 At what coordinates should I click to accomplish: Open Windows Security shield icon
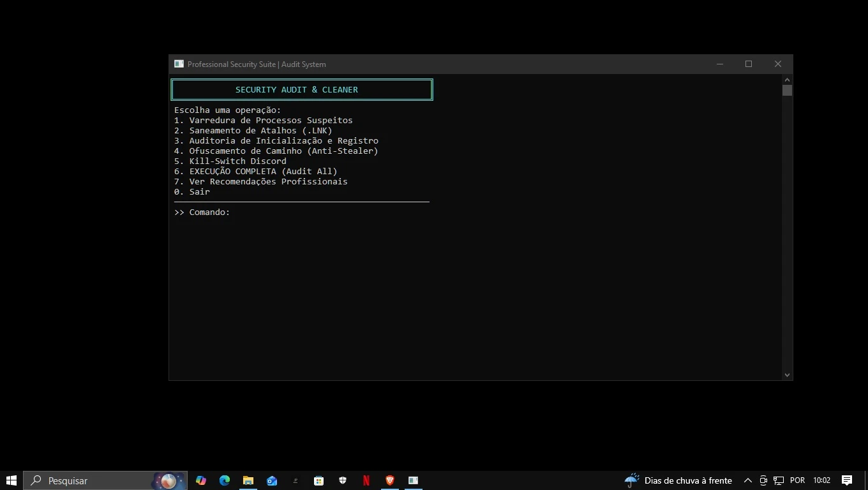click(x=343, y=480)
